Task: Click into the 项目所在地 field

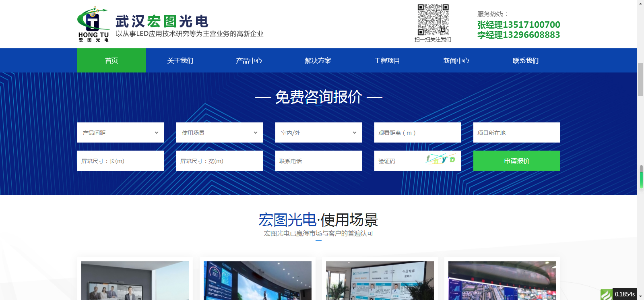Action: coord(516,132)
